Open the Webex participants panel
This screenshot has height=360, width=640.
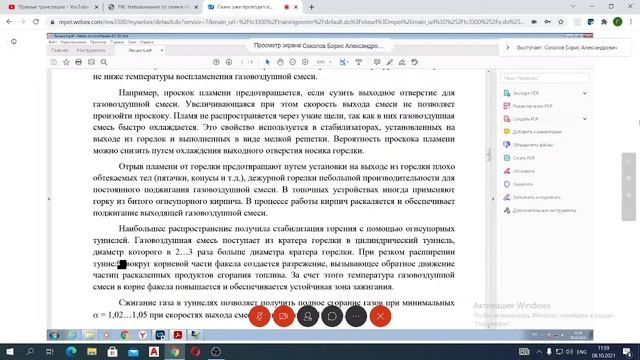(x=308, y=316)
